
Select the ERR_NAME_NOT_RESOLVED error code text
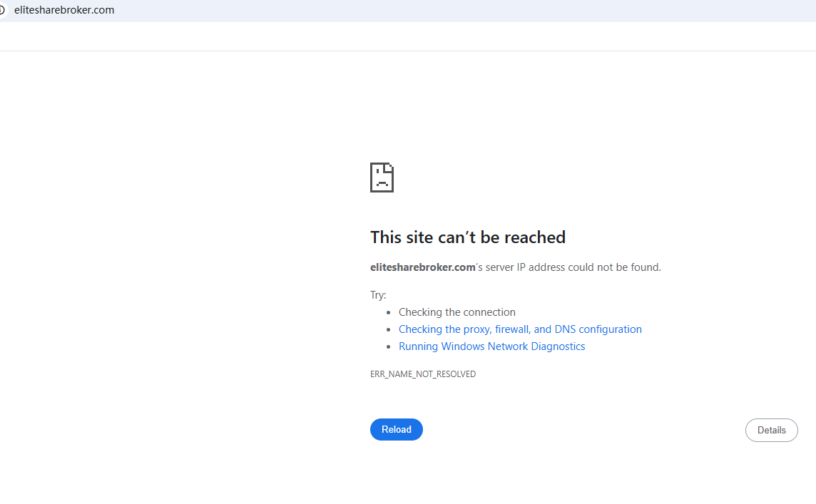422,374
